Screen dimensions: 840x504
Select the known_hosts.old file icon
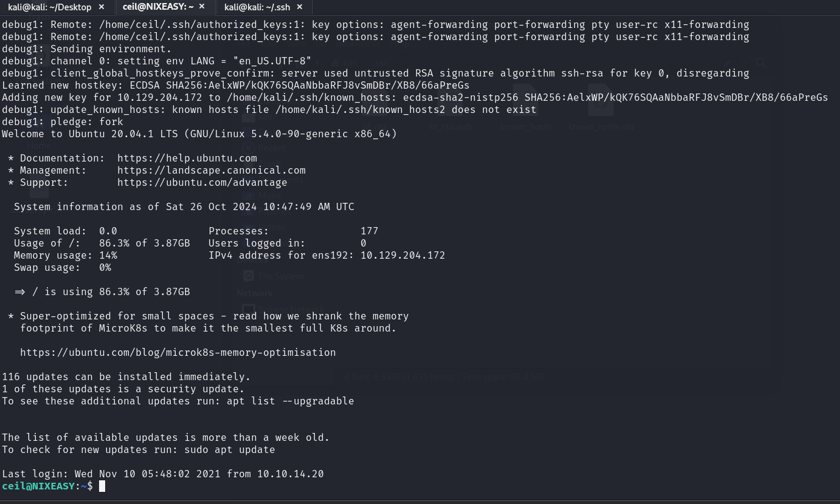click(601, 100)
